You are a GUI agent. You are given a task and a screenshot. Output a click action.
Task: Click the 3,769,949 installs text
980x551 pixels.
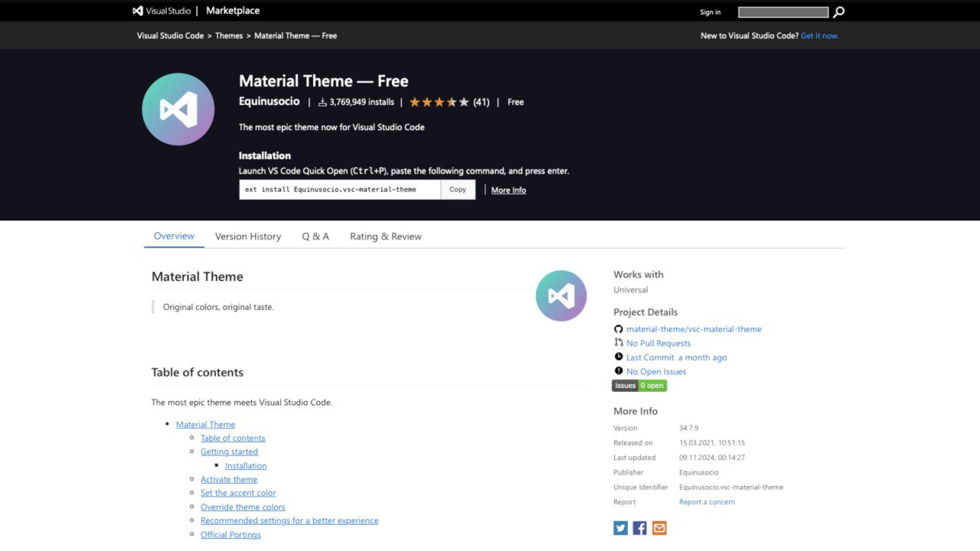tap(361, 102)
